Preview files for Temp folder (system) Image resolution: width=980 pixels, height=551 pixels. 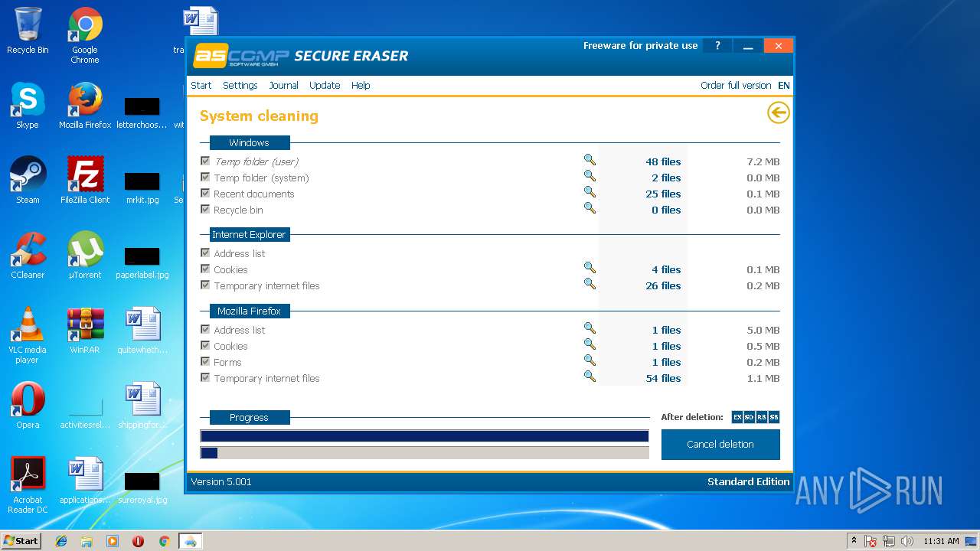590,176
